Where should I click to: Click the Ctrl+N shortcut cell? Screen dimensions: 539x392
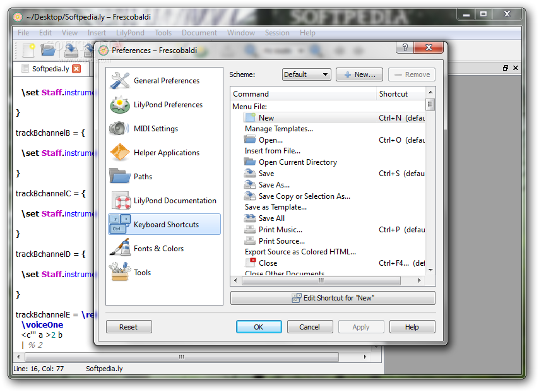(x=401, y=117)
